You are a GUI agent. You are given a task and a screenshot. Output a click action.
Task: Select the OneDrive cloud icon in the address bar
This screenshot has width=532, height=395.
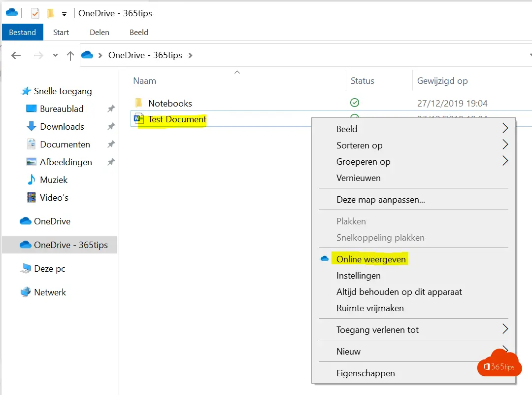[x=87, y=55]
